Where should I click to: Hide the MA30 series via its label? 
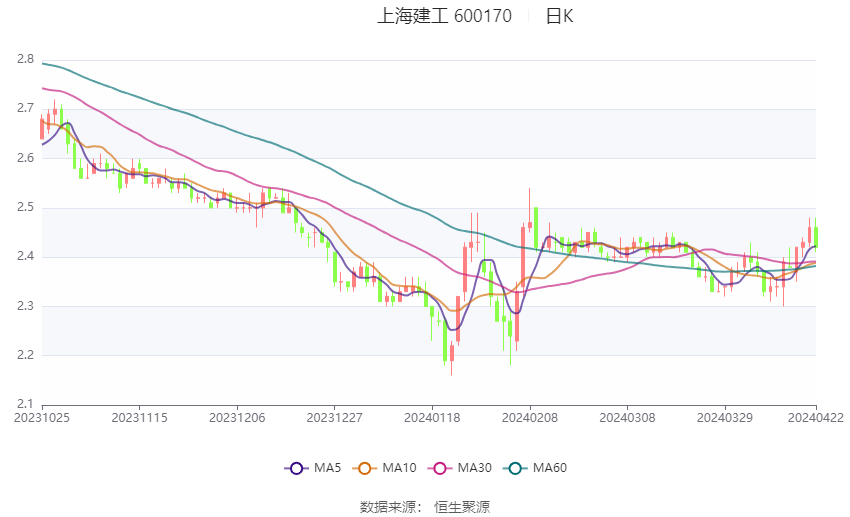[474, 468]
